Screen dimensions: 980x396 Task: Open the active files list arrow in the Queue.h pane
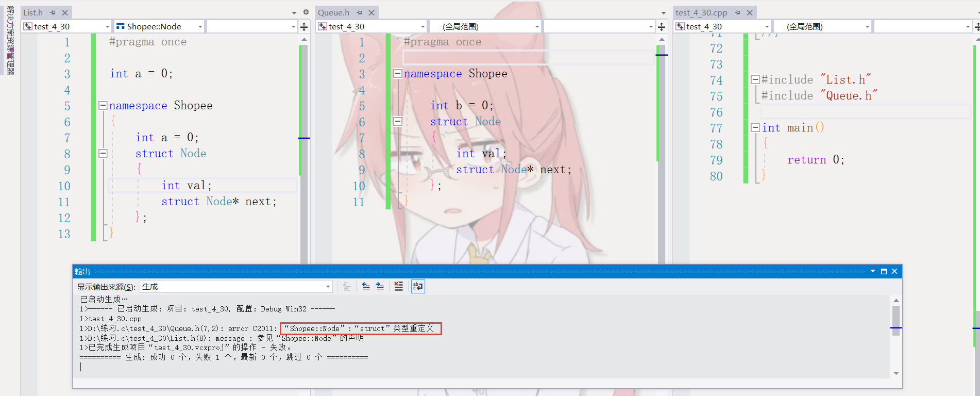click(664, 13)
